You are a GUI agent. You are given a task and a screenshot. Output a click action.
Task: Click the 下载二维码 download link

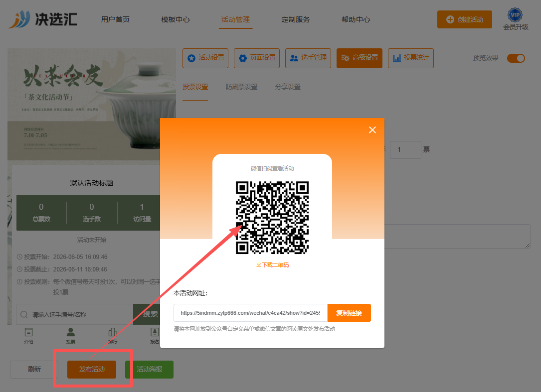[272, 265]
